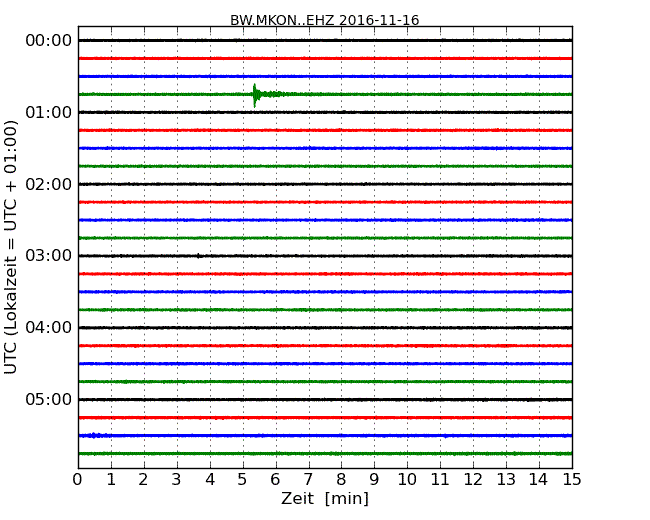Image resolution: width=650 pixels, height=520 pixels.
Task: Click the x-axis tick label 11
Action: click(x=440, y=480)
